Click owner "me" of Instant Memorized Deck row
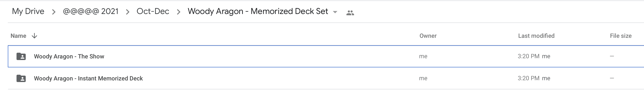Image resolution: width=644 pixels, height=110 pixels. tap(423, 78)
